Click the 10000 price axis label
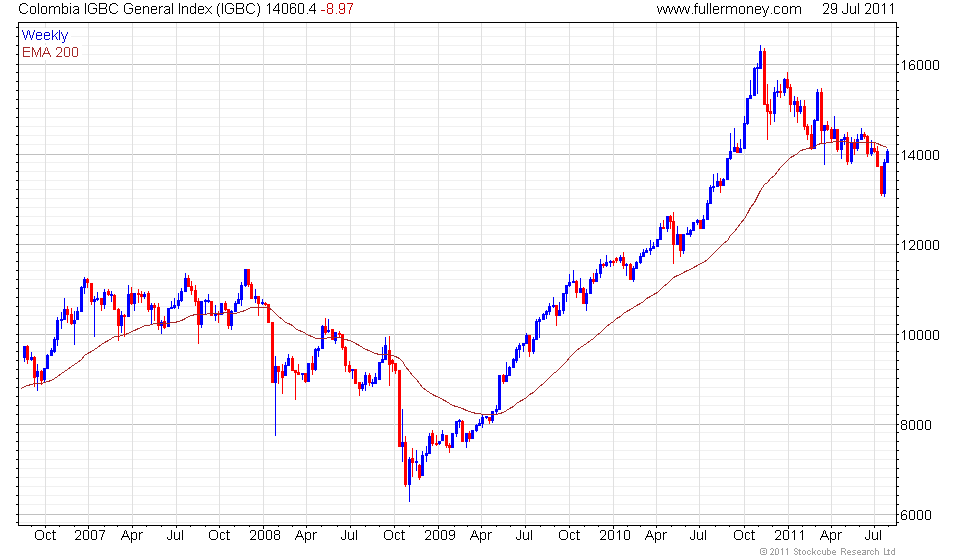980x560 pixels. tap(919, 335)
